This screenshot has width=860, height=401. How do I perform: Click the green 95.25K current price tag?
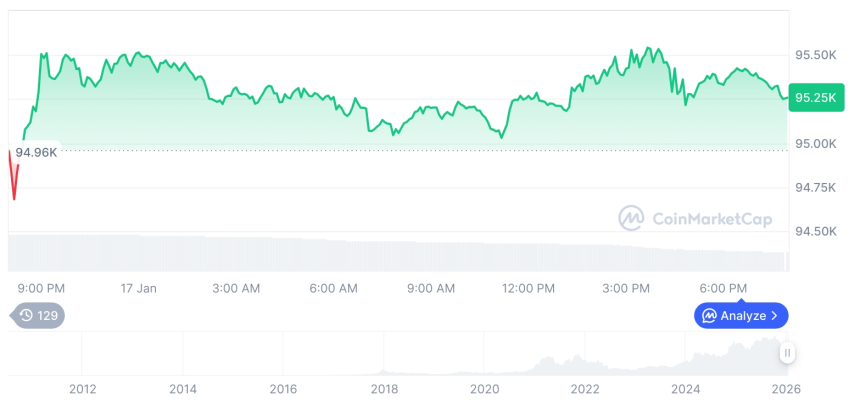pos(815,98)
